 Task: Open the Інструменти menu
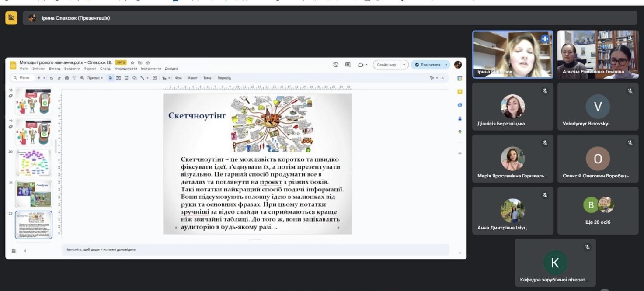tap(151, 69)
